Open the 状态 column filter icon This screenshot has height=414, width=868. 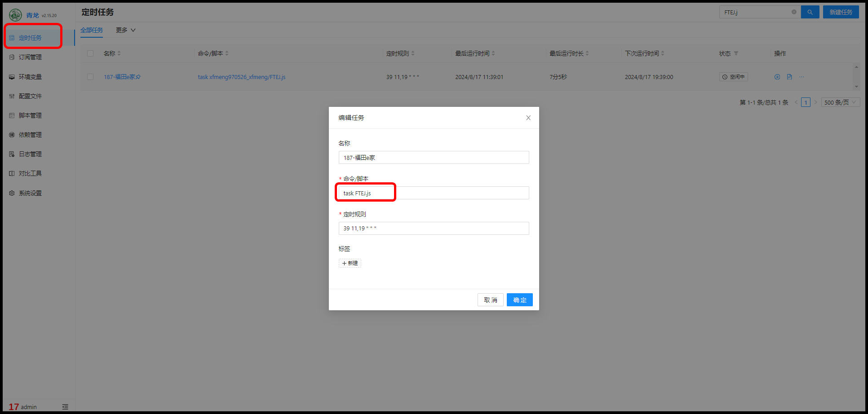pos(736,53)
